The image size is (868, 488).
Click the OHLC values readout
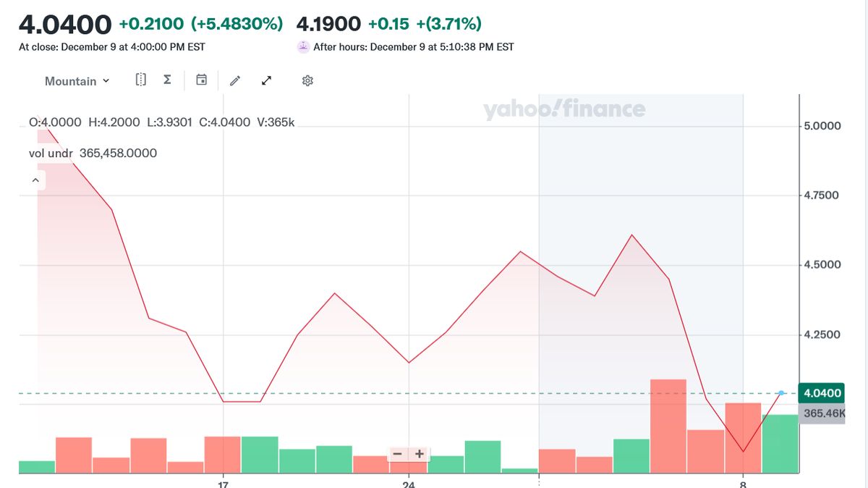[161, 122]
